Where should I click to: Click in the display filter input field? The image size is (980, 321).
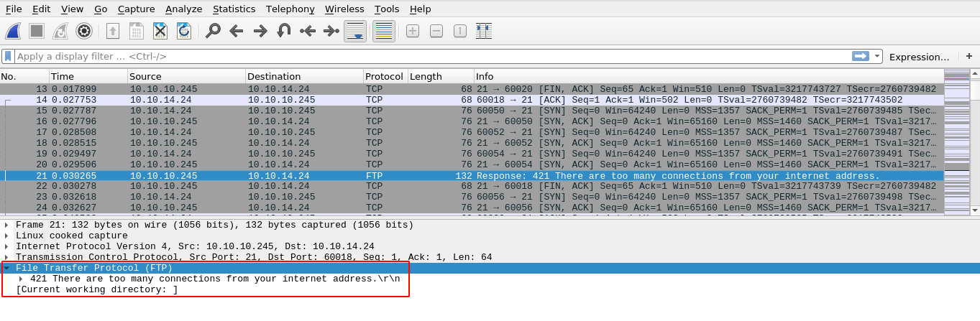pyautogui.click(x=431, y=56)
